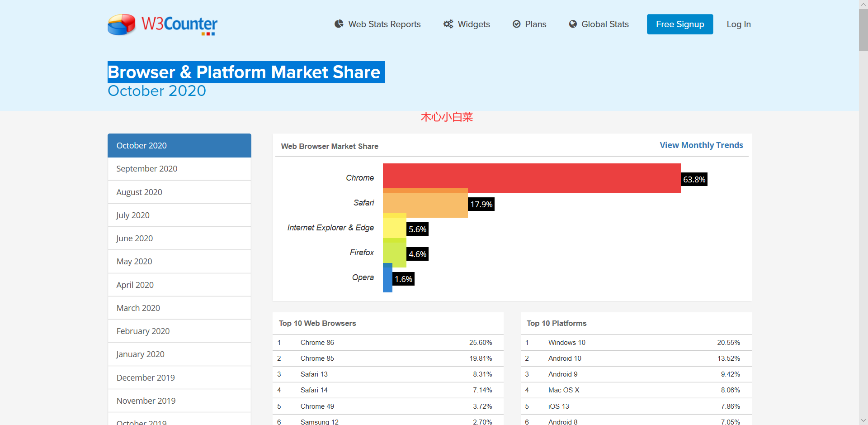Click the Chrome chart label

360,178
